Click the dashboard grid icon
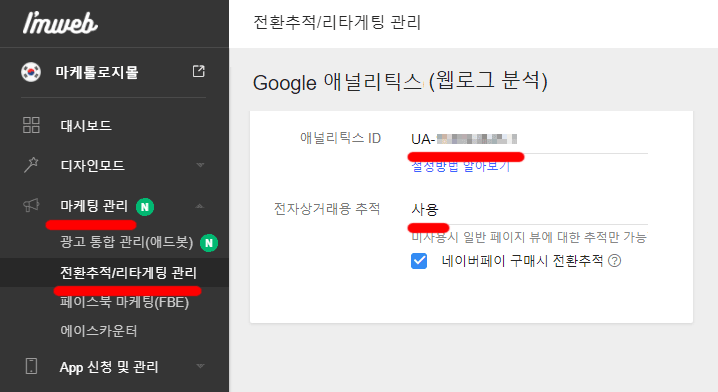The width and height of the screenshot is (718, 392). point(31,125)
